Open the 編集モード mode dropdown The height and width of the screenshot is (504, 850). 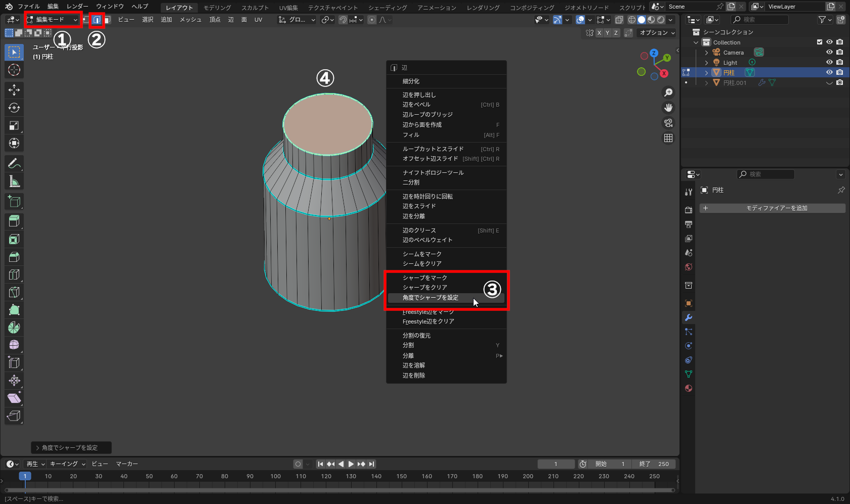click(53, 20)
